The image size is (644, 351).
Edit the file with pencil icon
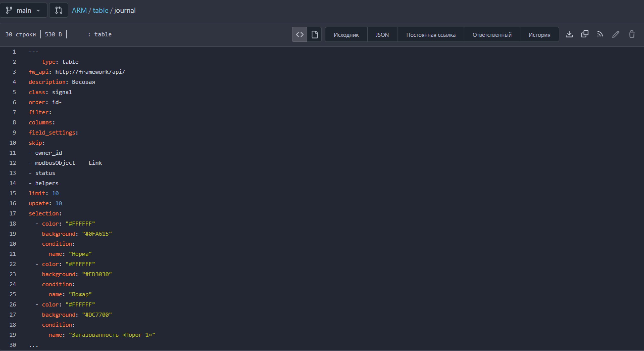(616, 34)
